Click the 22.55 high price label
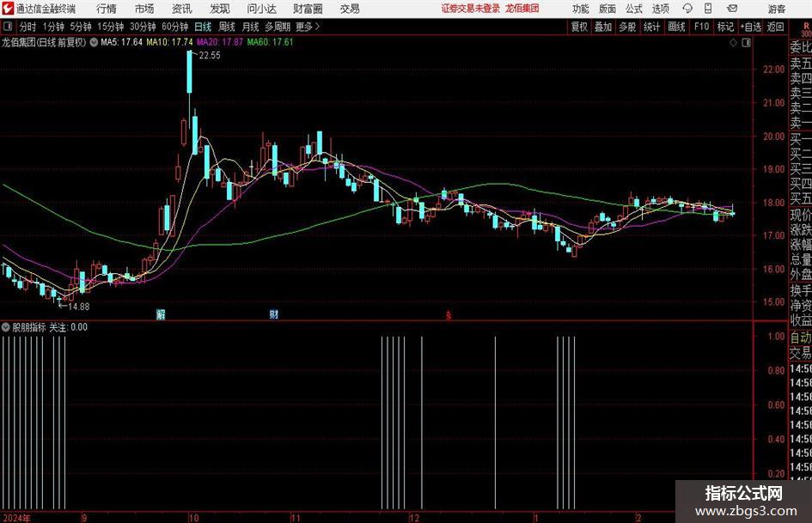This screenshot has height=523, width=812. [209, 56]
